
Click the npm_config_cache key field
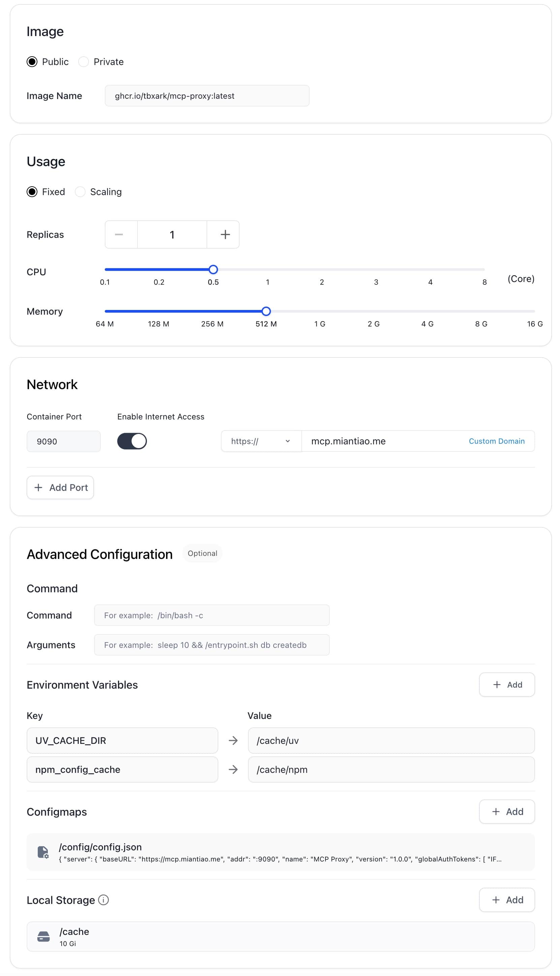(122, 769)
